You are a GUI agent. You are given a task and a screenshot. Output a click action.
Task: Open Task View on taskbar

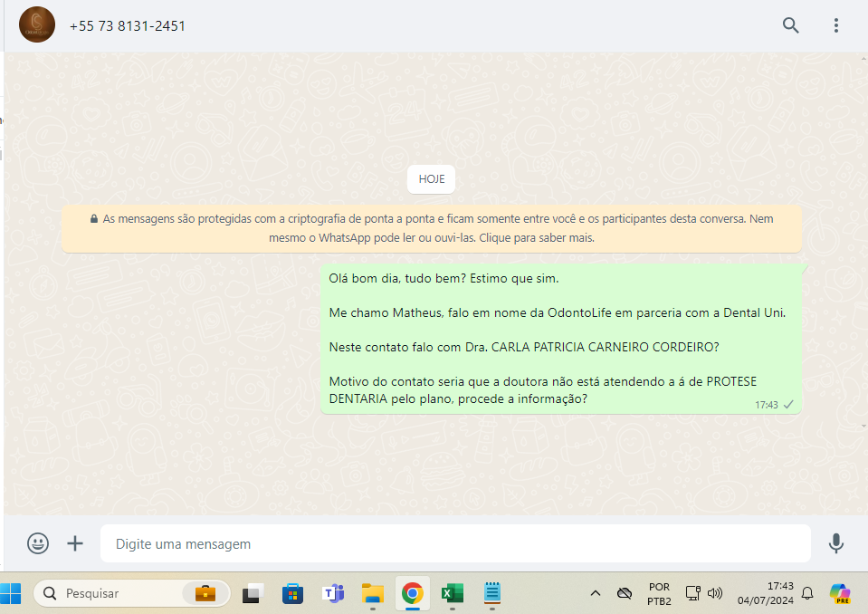253,593
